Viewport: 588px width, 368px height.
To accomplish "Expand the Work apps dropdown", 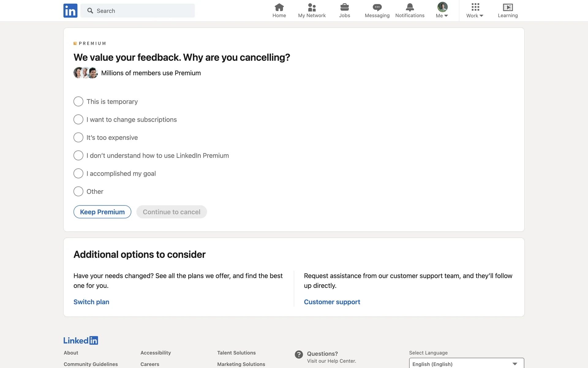I will click(x=475, y=11).
